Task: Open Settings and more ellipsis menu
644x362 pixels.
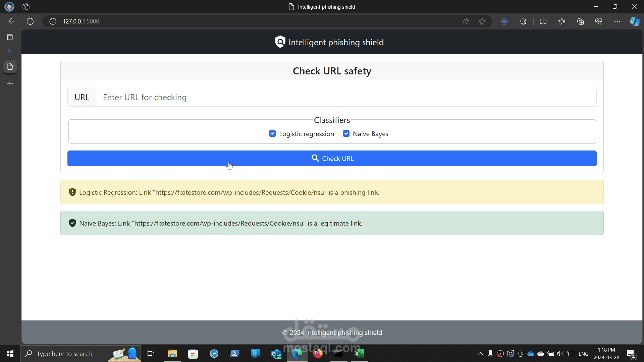Action: [617, 21]
